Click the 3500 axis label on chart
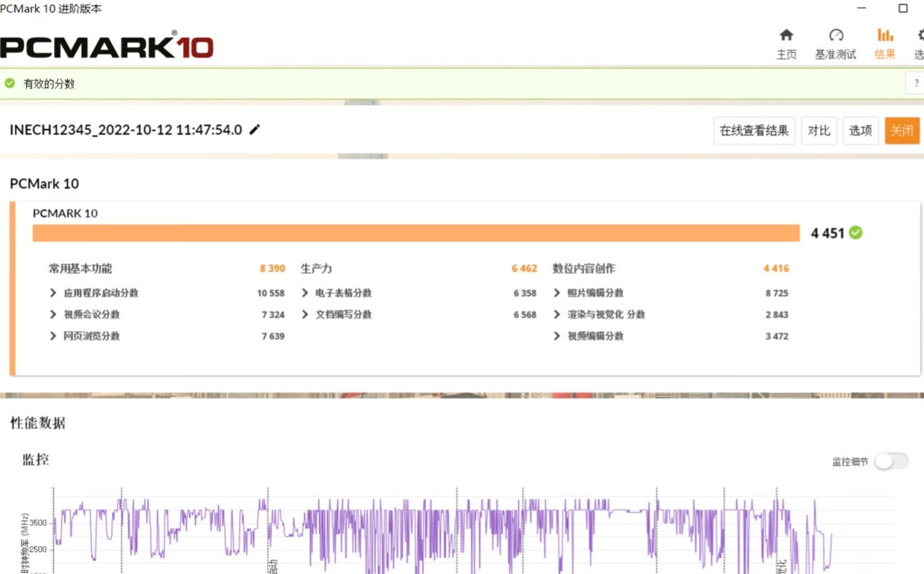 click(38, 522)
